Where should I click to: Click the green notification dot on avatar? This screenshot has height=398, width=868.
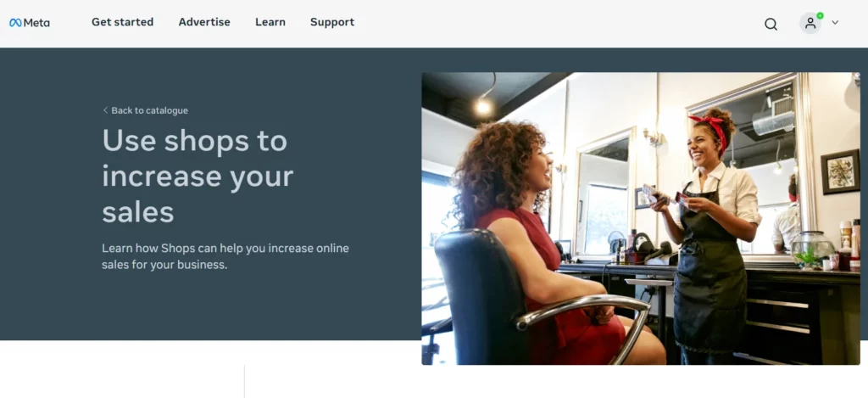coord(820,15)
